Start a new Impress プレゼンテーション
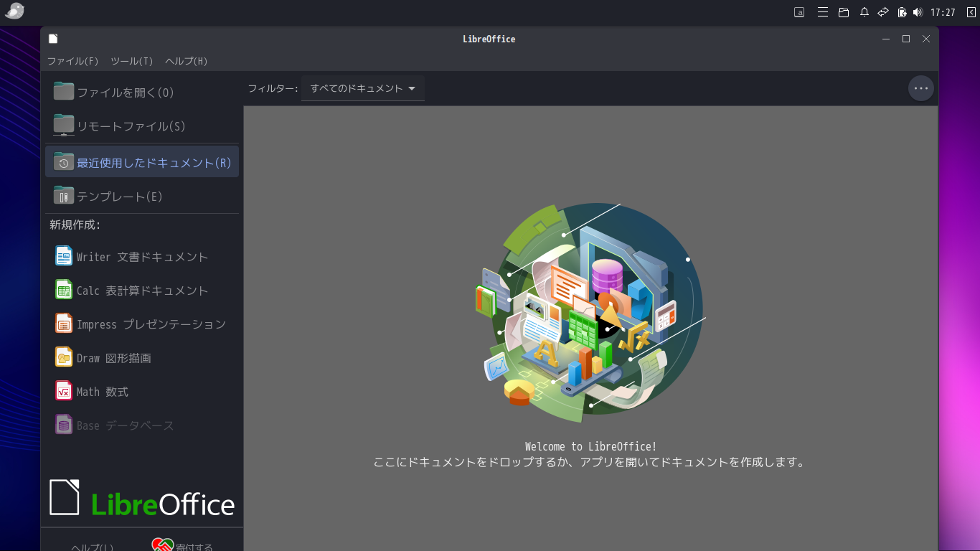The image size is (980, 551). coord(142,324)
